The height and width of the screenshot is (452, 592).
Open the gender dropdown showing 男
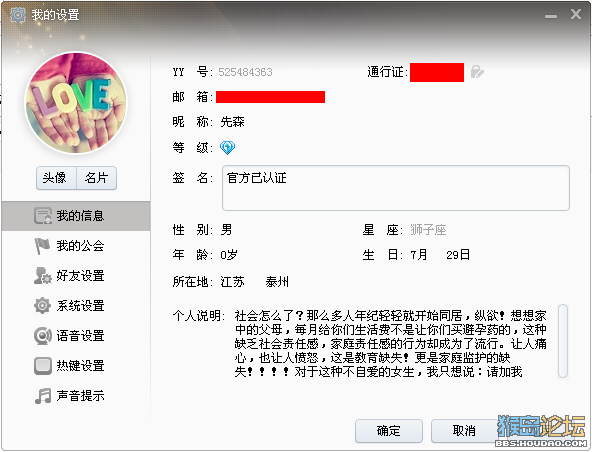pyautogui.click(x=227, y=230)
